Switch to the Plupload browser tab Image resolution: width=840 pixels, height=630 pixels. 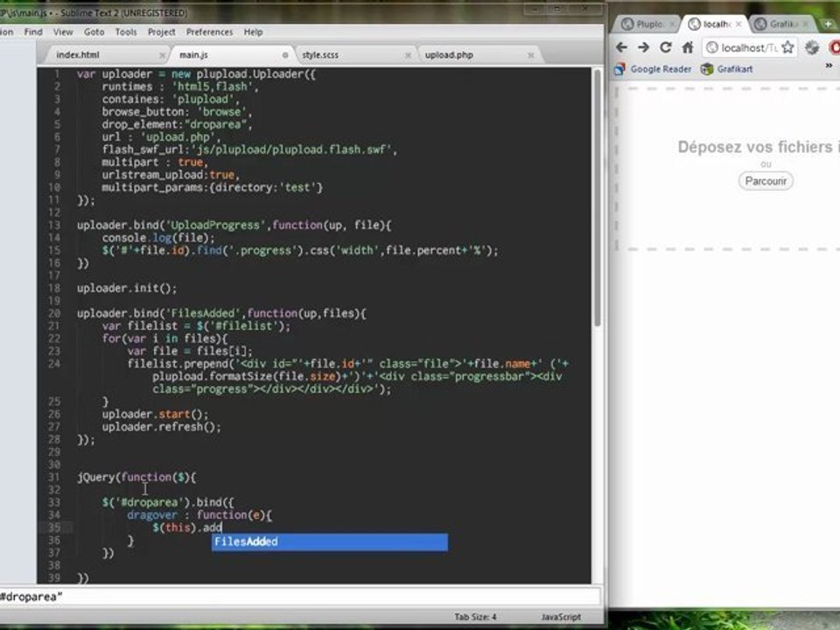646,24
